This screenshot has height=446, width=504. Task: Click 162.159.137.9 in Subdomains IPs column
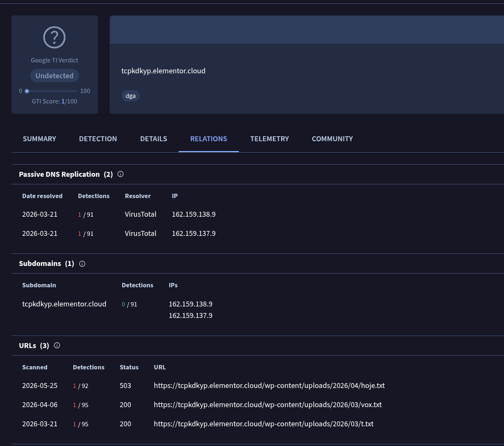tap(191, 316)
